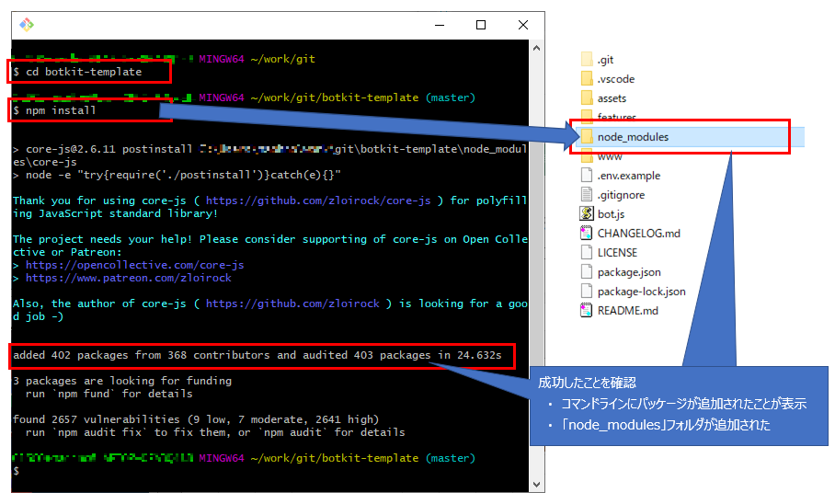Click the '3 packages are looking for funding' line
The height and width of the screenshot is (504, 835).
pos(122,381)
